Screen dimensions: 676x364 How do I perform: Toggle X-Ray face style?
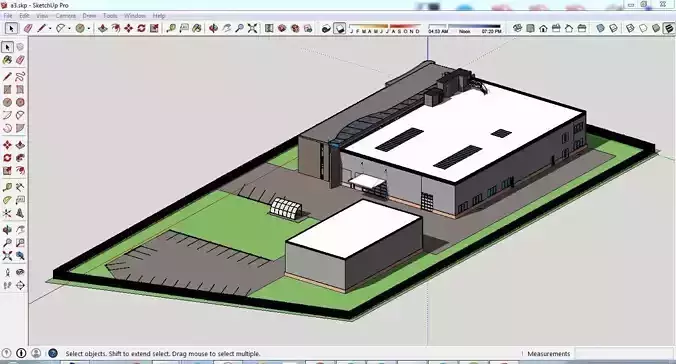tap(600, 28)
